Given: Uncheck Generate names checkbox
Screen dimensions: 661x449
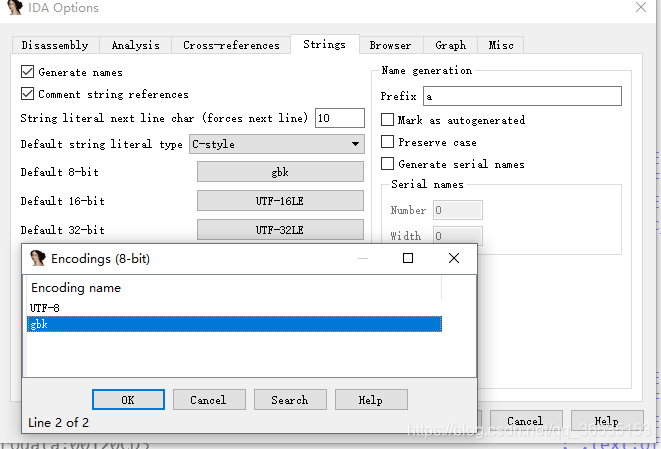Looking at the screenshot, I should 27,72.
